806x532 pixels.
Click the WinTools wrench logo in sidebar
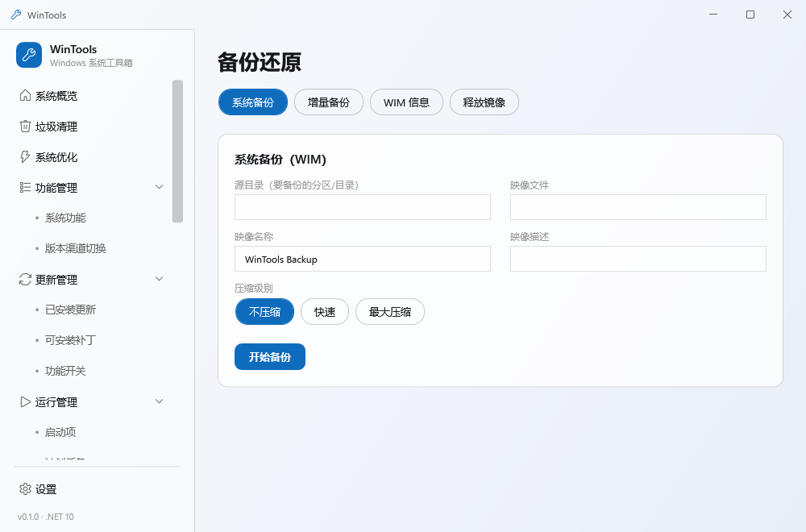(x=29, y=55)
